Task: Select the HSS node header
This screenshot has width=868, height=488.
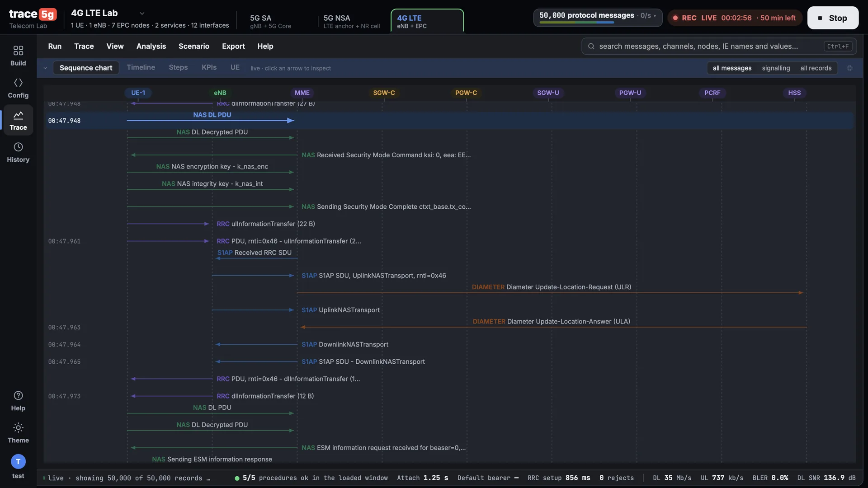Action: pyautogui.click(x=794, y=93)
